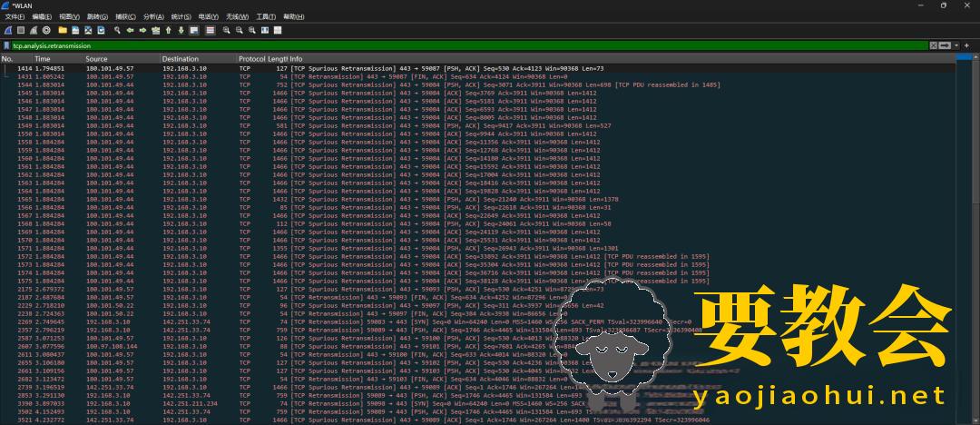
Task: Open the 帮助(H) menu
Action: [294, 16]
